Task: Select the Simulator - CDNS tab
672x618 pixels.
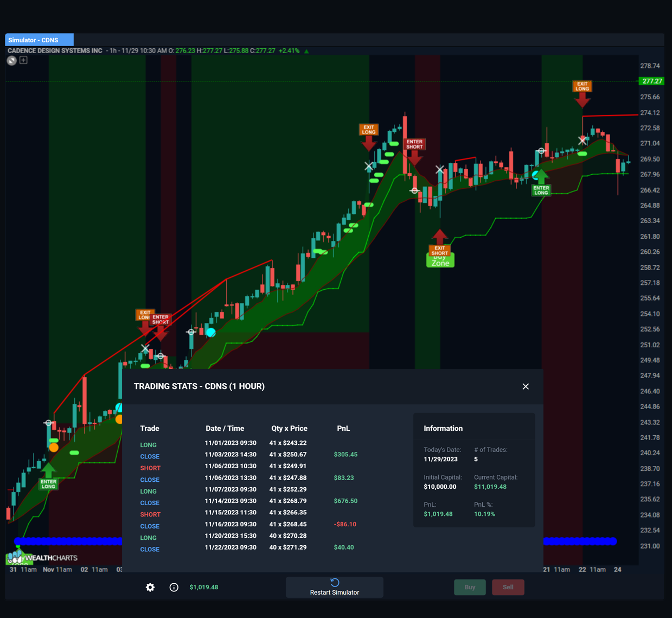Action: click(x=40, y=40)
